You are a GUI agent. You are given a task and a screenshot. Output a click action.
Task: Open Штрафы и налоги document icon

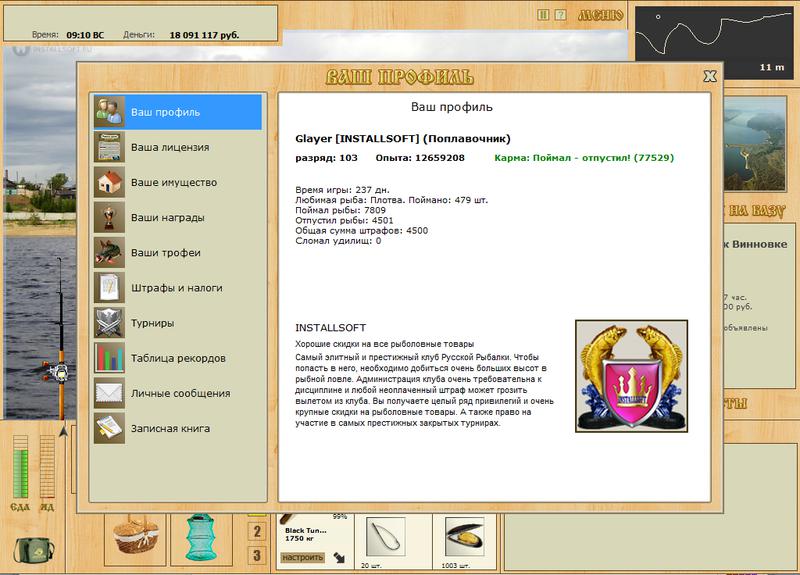[x=109, y=288]
